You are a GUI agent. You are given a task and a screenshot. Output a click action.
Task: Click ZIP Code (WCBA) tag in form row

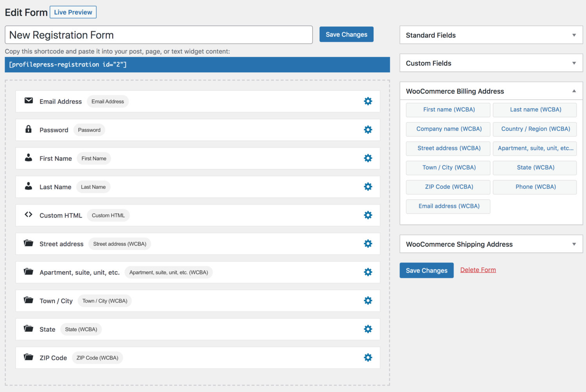97,358
